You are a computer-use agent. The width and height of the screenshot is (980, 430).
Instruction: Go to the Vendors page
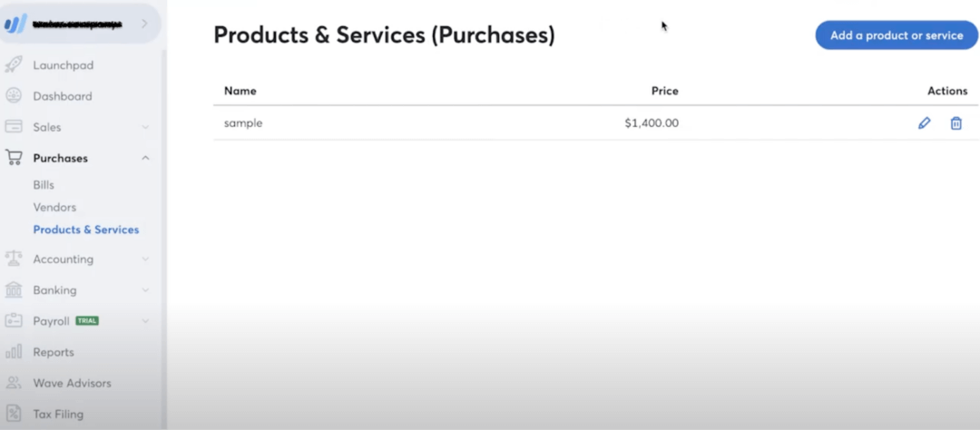54,207
